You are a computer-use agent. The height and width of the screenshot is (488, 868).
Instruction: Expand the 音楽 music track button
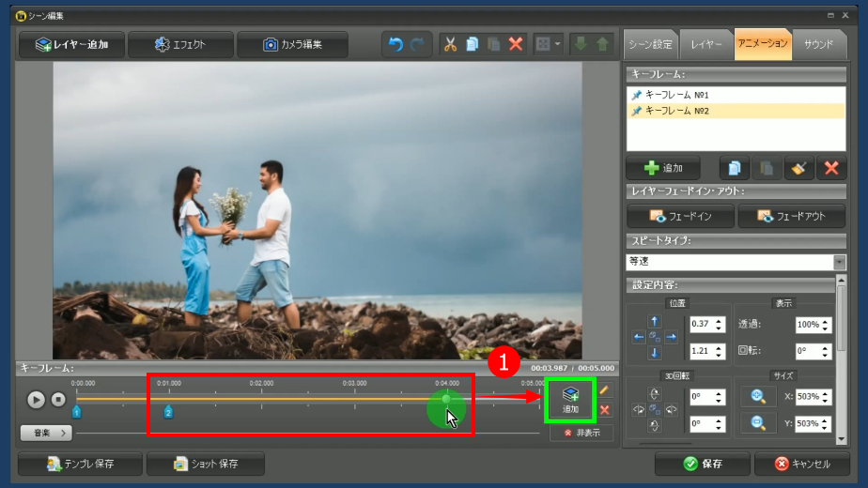point(46,433)
